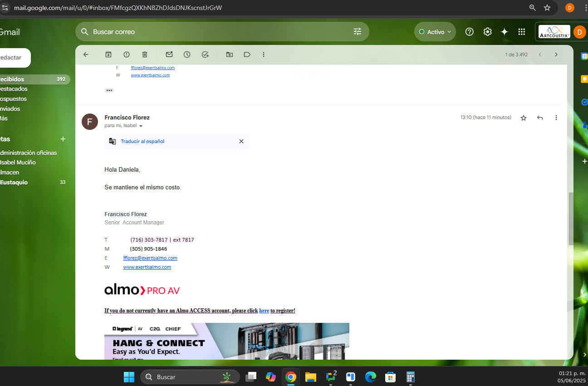Report this conversation as spam
The height and width of the screenshot is (386, 588).
coord(127,54)
